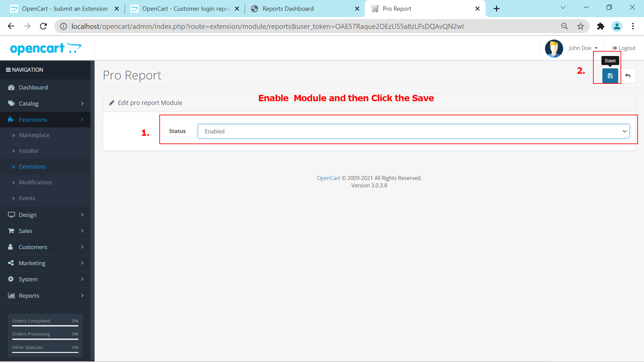This screenshot has width=644, height=362.
Task: Expand the Reports menu chevron
Action: coord(82,295)
